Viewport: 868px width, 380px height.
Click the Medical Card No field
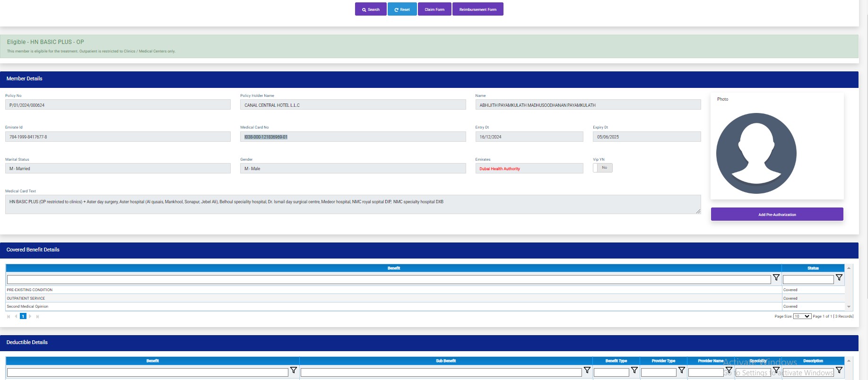tap(353, 137)
